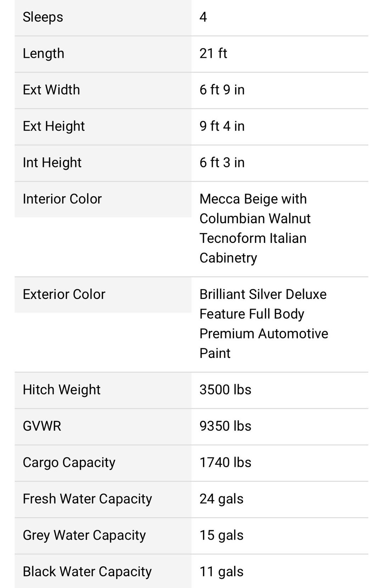Select the Ext Width label
Image resolution: width=383 pixels, height=588 pixels.
(x=51, y=89)
